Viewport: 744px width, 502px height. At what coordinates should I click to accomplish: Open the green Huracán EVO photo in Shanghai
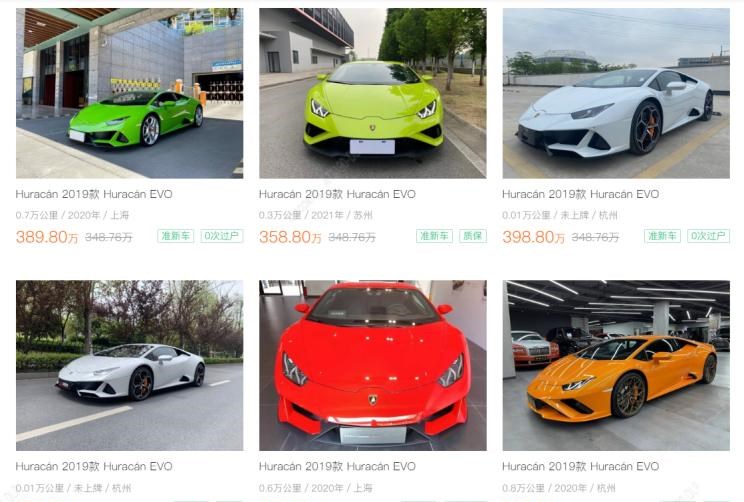[130, 93]
